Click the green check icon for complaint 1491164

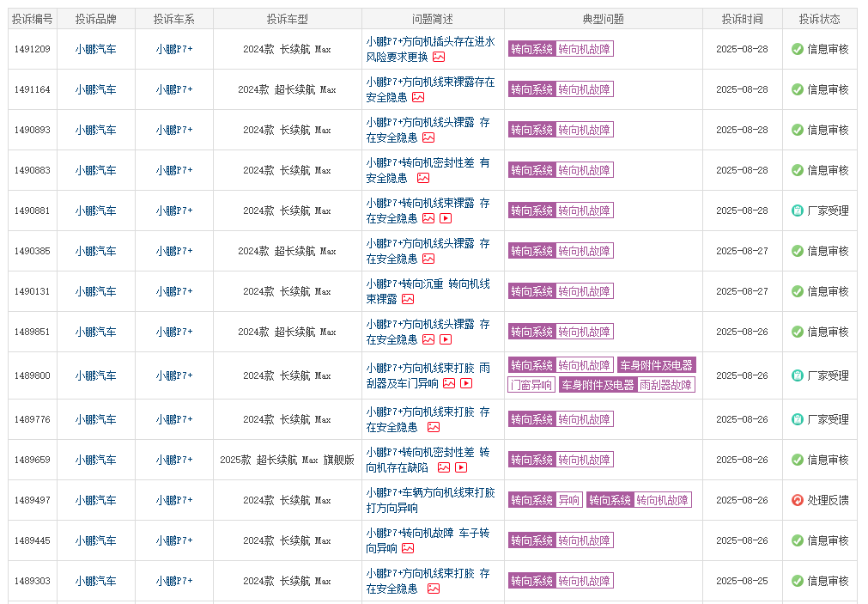click(798, 89)
